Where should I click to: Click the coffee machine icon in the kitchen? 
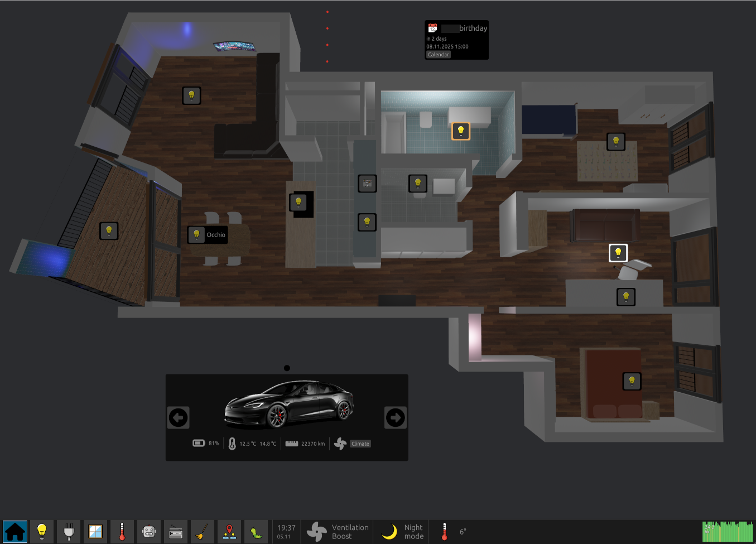pyautogui.click(x=367, y=183)
